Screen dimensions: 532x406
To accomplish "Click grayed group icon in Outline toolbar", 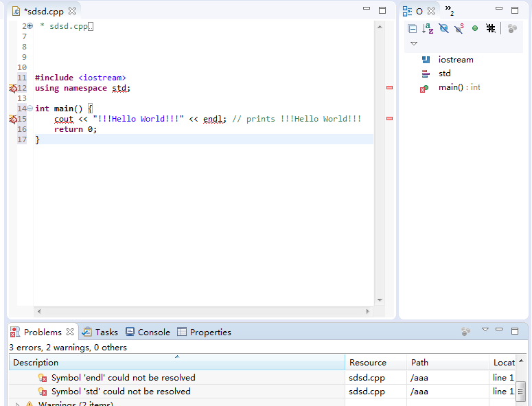I will [512, 29].
